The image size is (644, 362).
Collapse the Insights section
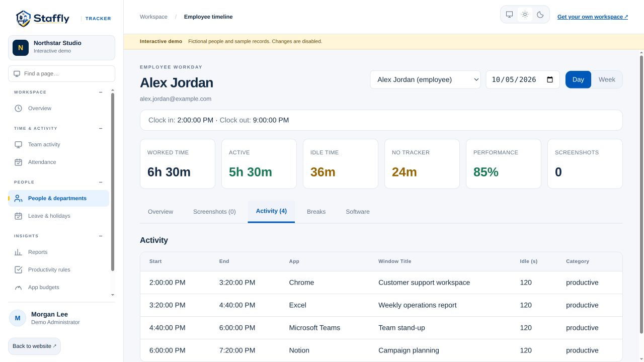[101, 236]
